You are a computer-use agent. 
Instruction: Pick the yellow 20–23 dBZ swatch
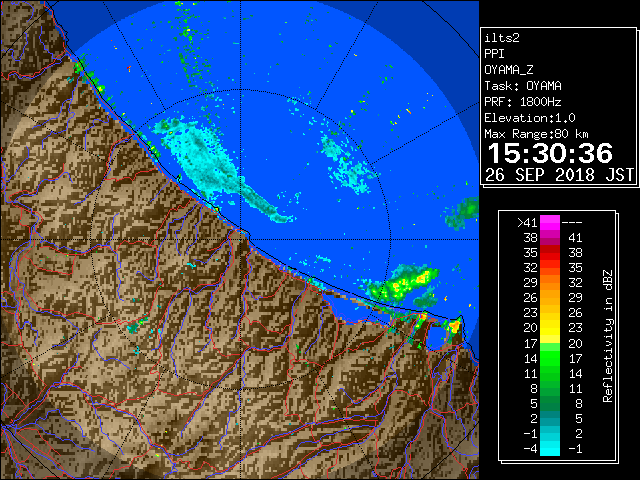[x=550, y=328]
